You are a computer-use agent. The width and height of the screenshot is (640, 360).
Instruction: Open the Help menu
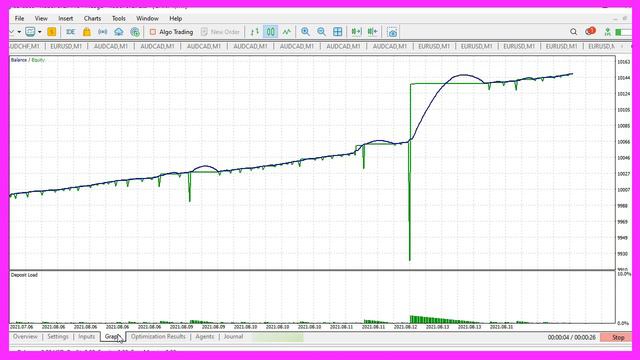pos(176,18)
